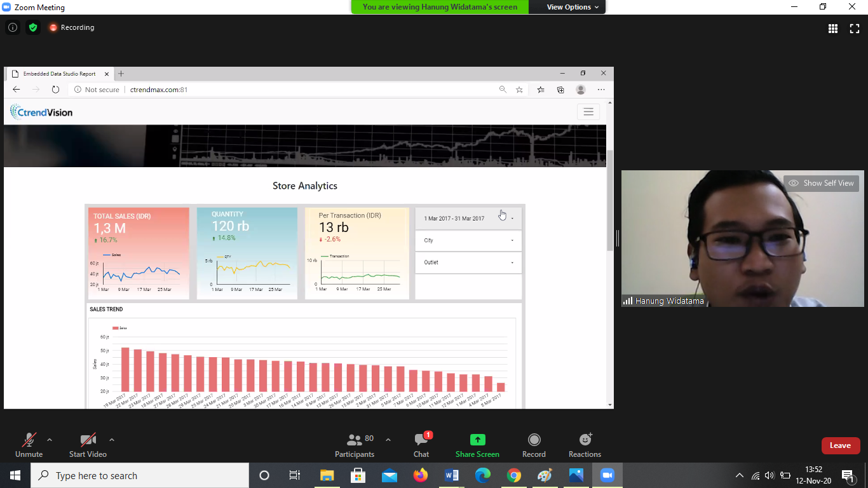The width and height of the screenshot is (868, 488).
Task: Click the Windows taskbar search box
Action: 140,475
